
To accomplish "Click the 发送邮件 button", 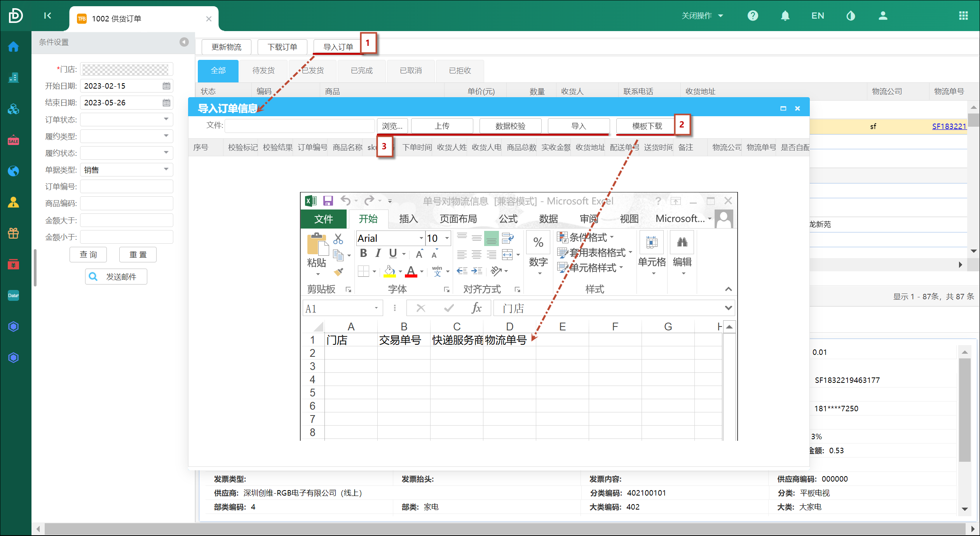I will 116,277.
